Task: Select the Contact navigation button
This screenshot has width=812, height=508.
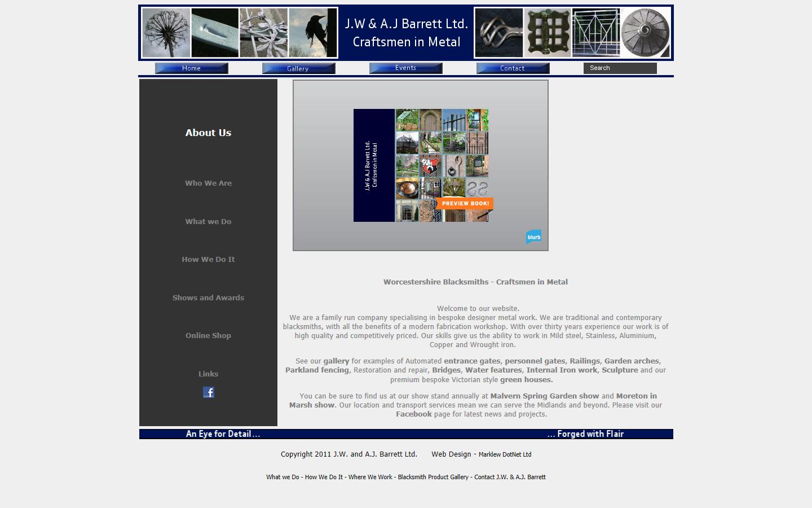Action: 513,68
